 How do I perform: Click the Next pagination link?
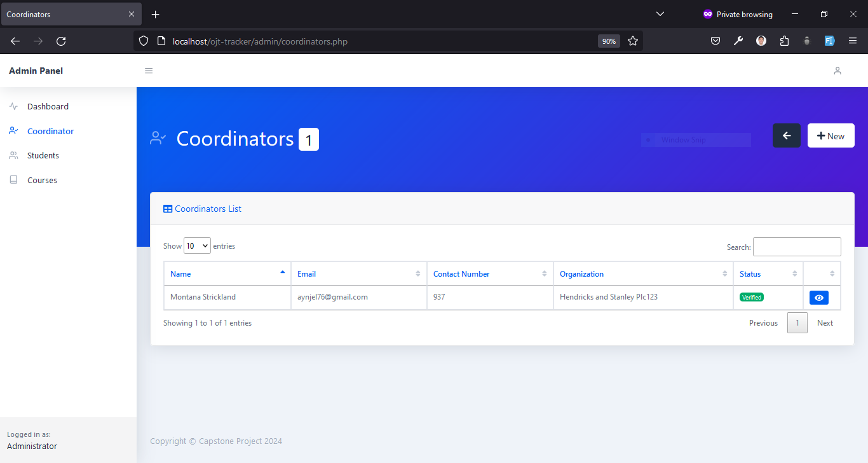[x=825, y=323]
